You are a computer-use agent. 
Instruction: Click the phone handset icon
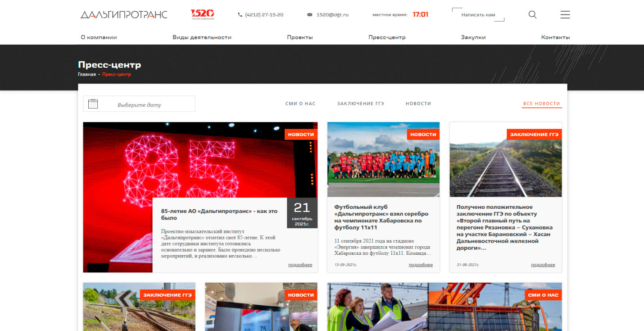(x=240, y=15)
